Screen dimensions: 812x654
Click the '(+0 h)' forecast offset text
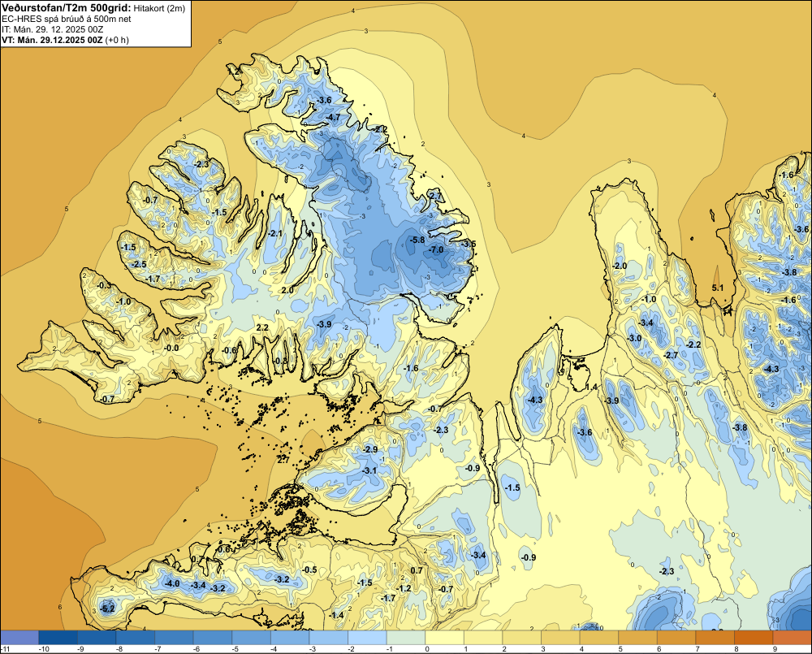pos(117,40)
